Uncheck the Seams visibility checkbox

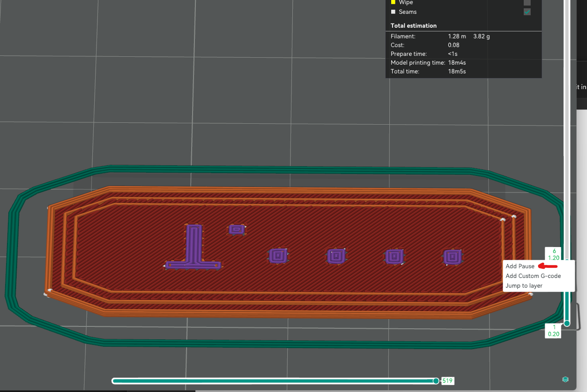point(527,12)
